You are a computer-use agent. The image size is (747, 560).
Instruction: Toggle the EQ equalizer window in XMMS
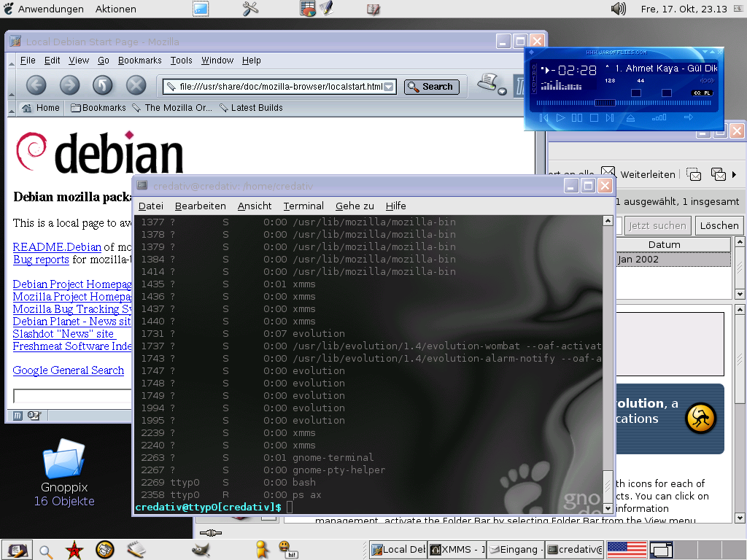[x=697, y=93]
